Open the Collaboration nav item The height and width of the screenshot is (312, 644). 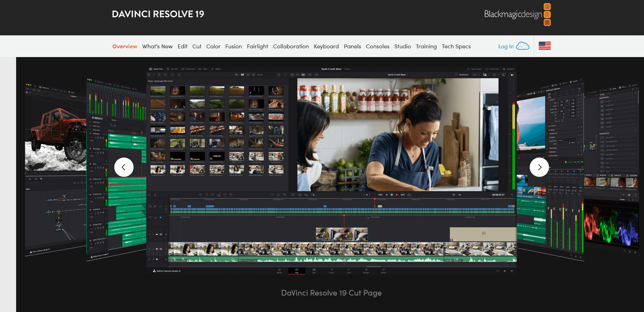(x=291, y=46)
